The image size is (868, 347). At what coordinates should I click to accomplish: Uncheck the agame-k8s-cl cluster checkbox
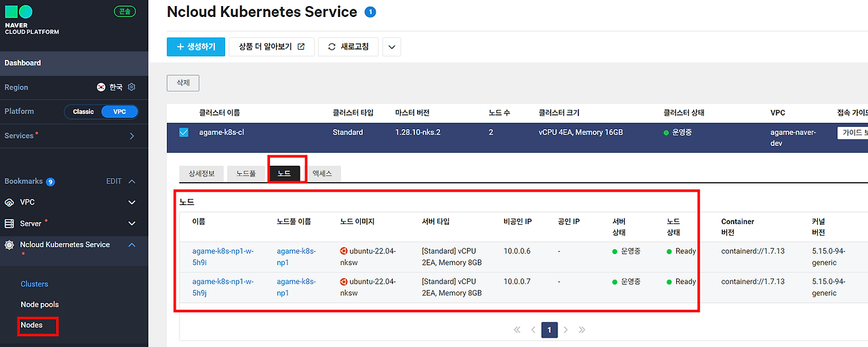click(x=184, y=132)
